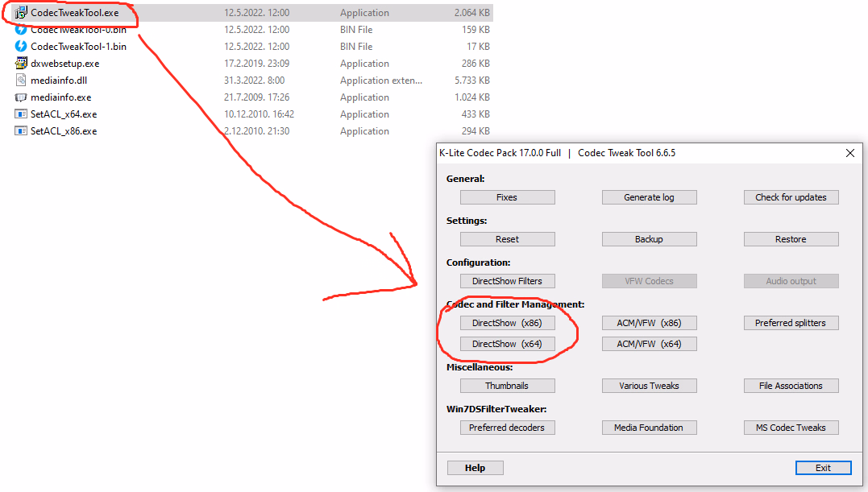Reset the codec settings
This screenshot has width=868, height=492.
coord(507,239)
